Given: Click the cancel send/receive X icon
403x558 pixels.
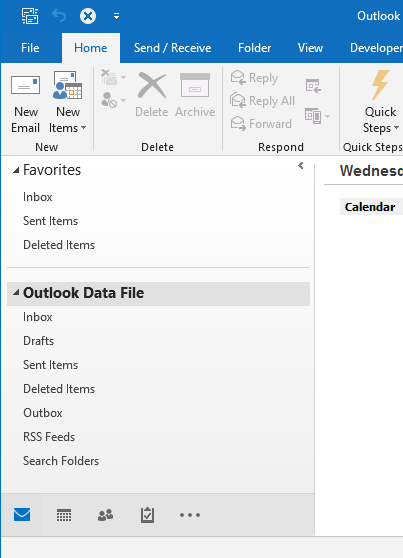Looking at the screenshot, I should pyautogui.click(x=88, y=16).
